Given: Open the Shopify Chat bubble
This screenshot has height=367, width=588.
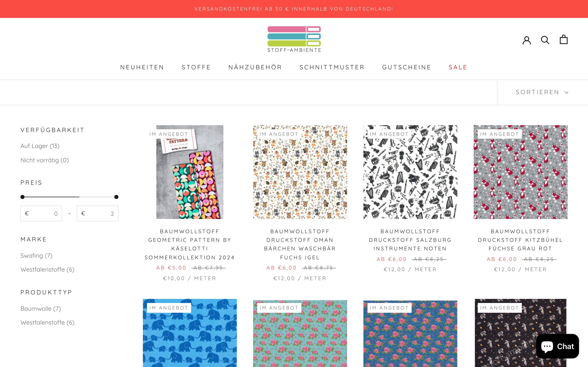Looking at the screenshot, I should 557,346.
